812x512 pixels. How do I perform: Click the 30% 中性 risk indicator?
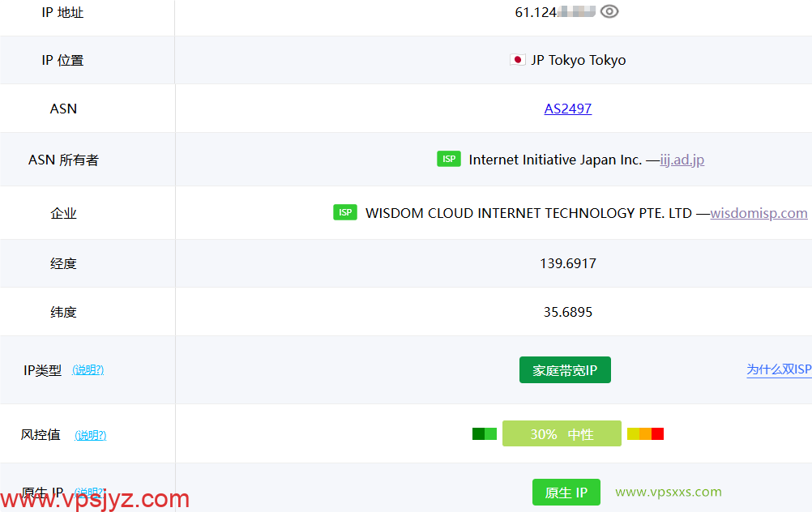coord(562,434)
